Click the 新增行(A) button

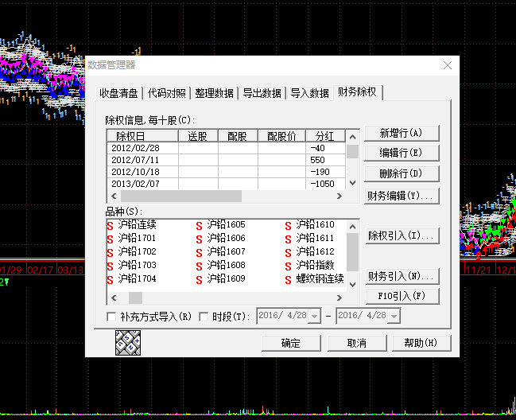pyautogui.click(x=402, y=134)
